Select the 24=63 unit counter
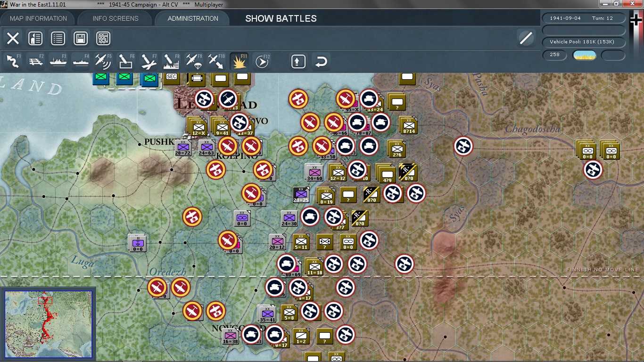The height and width of the screenshot is (362, 644). (x=206, y=148)
